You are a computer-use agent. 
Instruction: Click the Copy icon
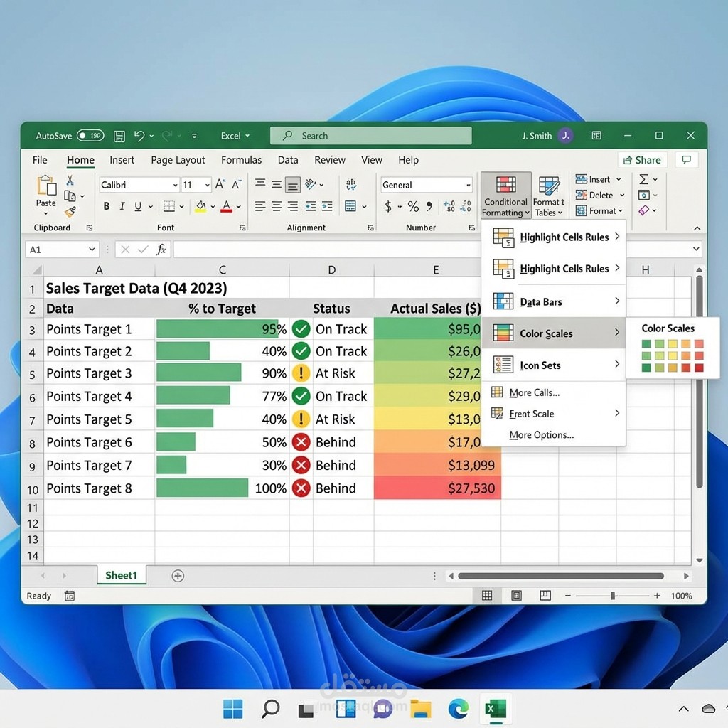pyautogui.click(x=70, y=196)
